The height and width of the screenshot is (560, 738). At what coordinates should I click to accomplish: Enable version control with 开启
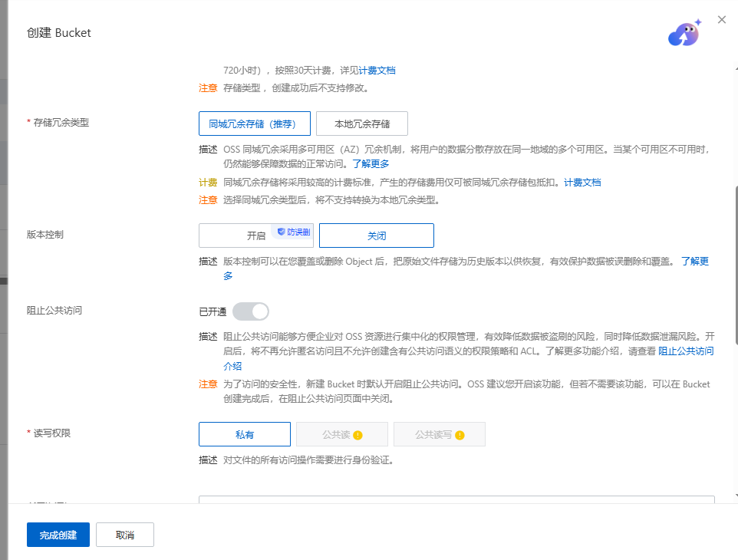click(x=256, y=236)
